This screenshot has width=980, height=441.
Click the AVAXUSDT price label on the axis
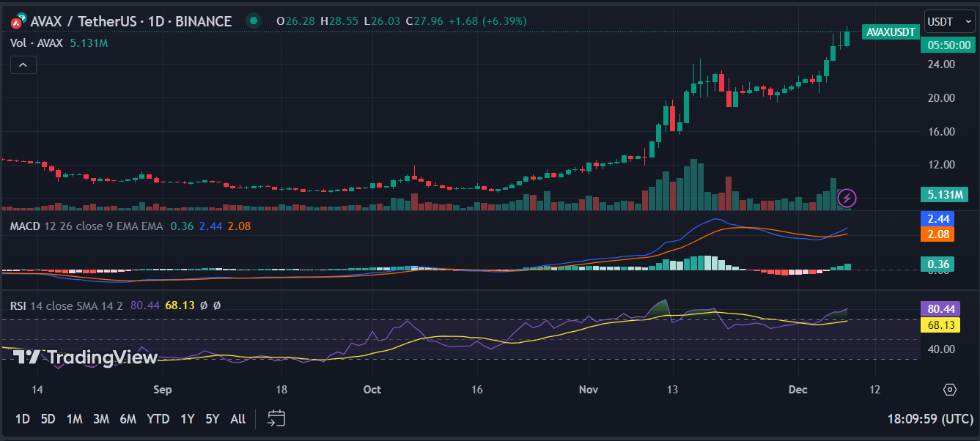tap(890, 31)
